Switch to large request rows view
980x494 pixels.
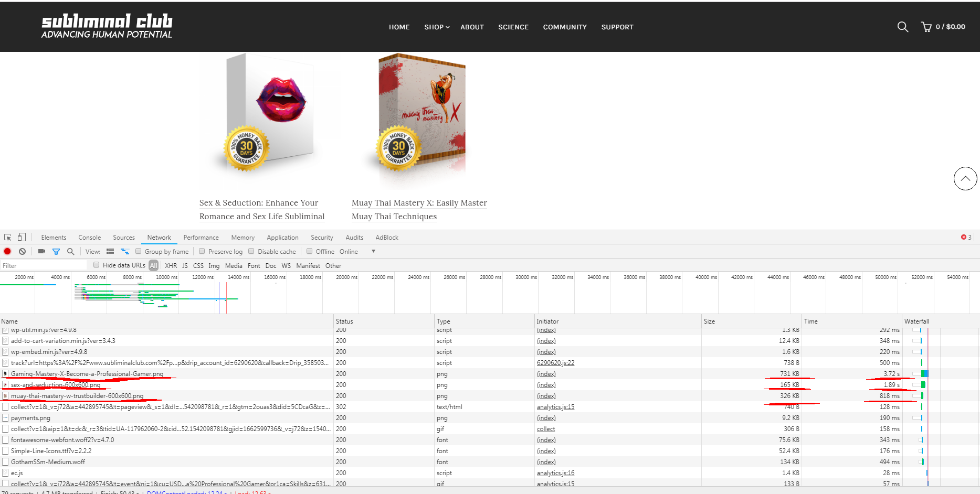point(110,252)
